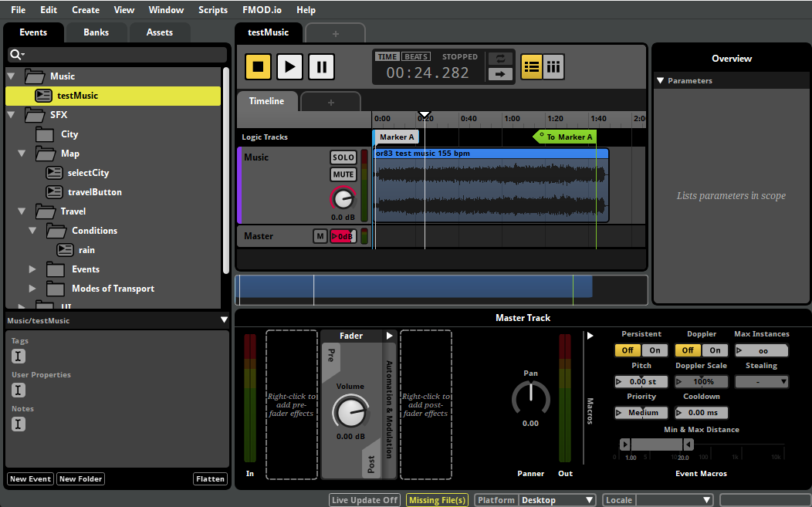The image size is (812, 507).
Task: Expand the Modes of Transport folder
Action: coord(32,289)
